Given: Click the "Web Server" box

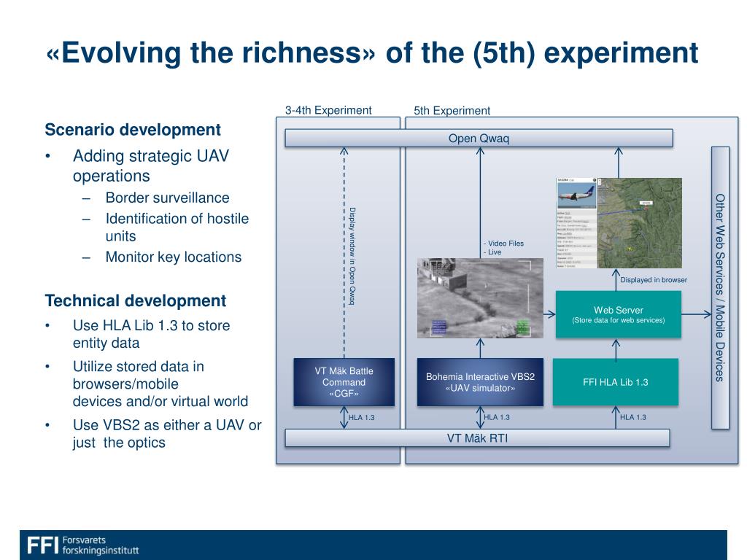Looking at the screenshot, I should pyautogui.click(x=619, y=314).
